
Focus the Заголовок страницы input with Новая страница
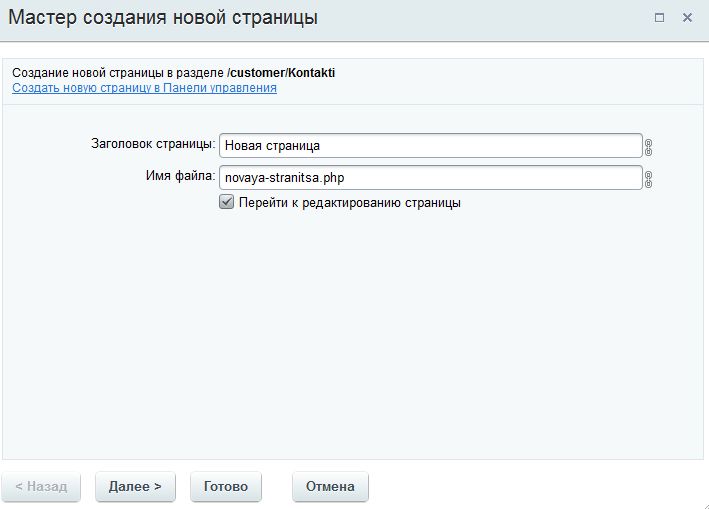click(x=430, y=146)
